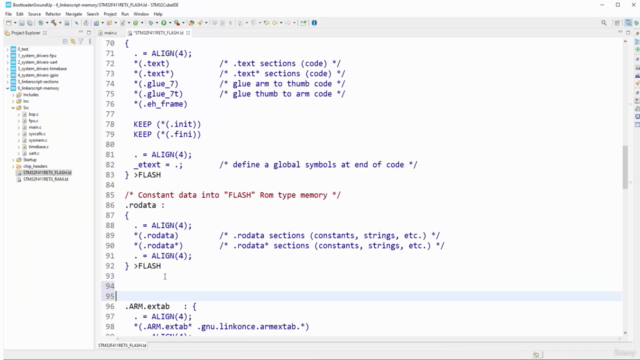The height and width of the screenshot is (360, 640).
Task: Open main.c in the Src folder
Action: pos(35,127)
